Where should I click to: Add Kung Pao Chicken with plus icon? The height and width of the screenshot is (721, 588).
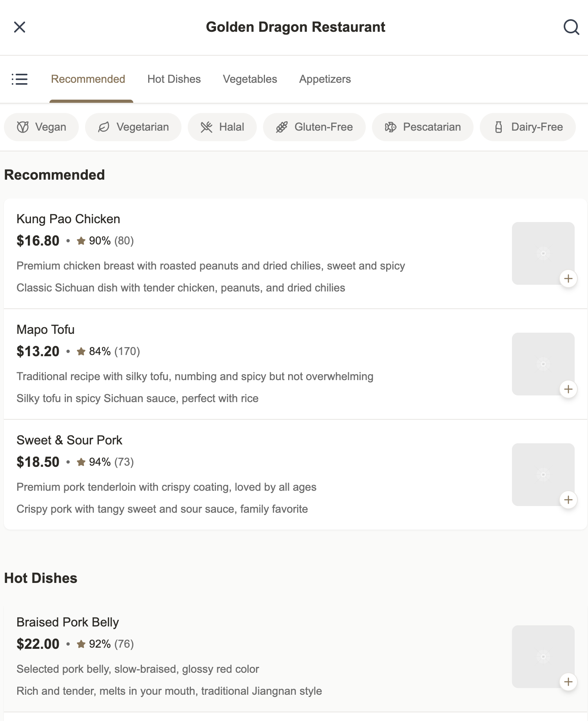pyautogui.click(x=568, y=279)
